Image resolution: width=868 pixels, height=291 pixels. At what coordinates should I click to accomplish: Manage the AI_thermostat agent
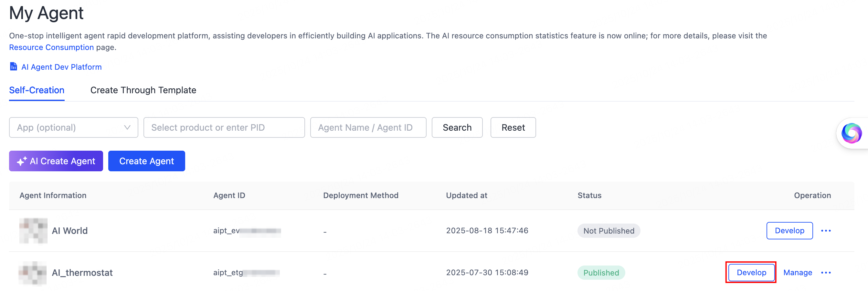coord(797,273)
